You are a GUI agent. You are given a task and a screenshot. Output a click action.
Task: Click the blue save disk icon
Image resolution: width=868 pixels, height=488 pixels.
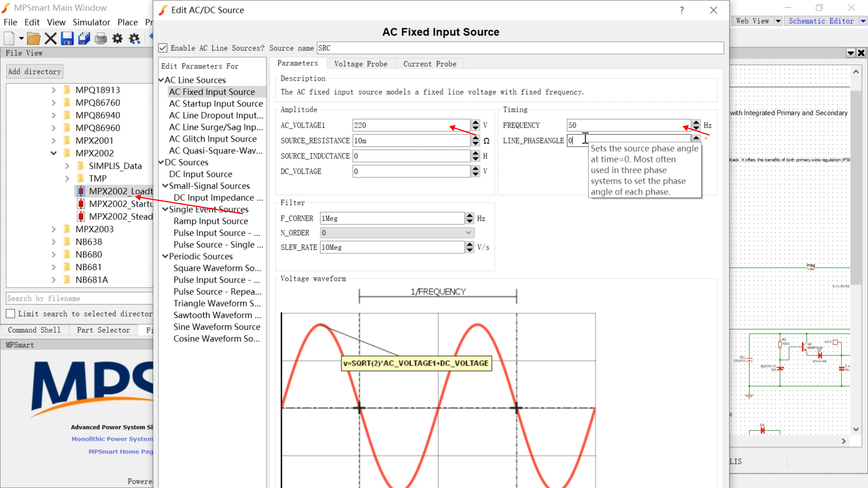[67, 39]
